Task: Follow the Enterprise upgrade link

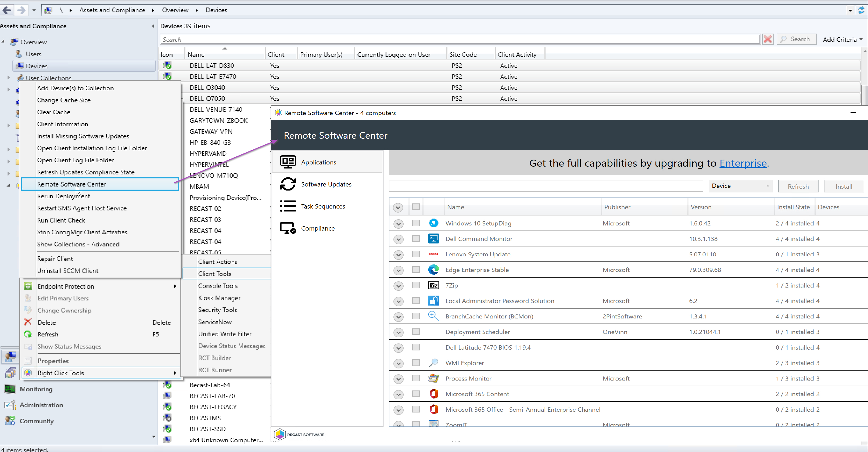Action: pos(743,163)
